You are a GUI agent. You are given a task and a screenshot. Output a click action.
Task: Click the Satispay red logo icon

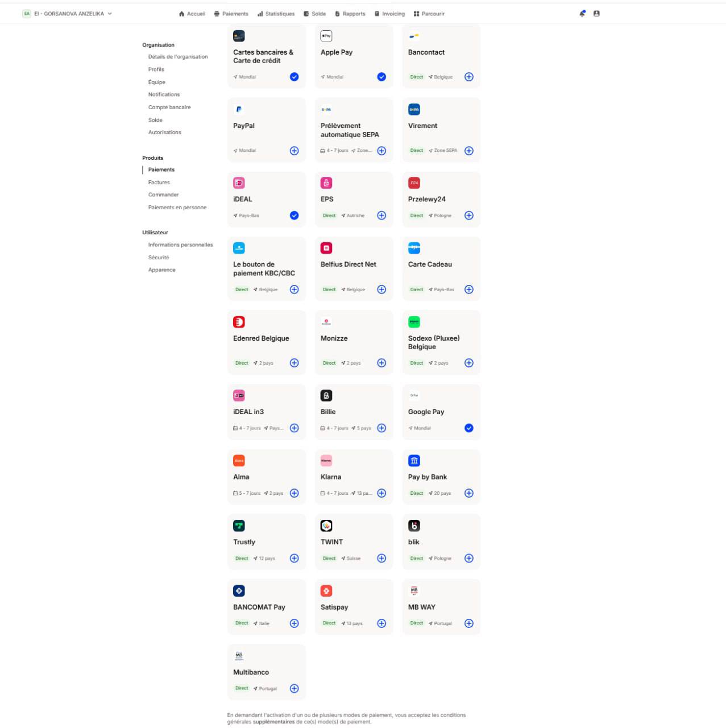pyautogui.click(x=326, y=591)
